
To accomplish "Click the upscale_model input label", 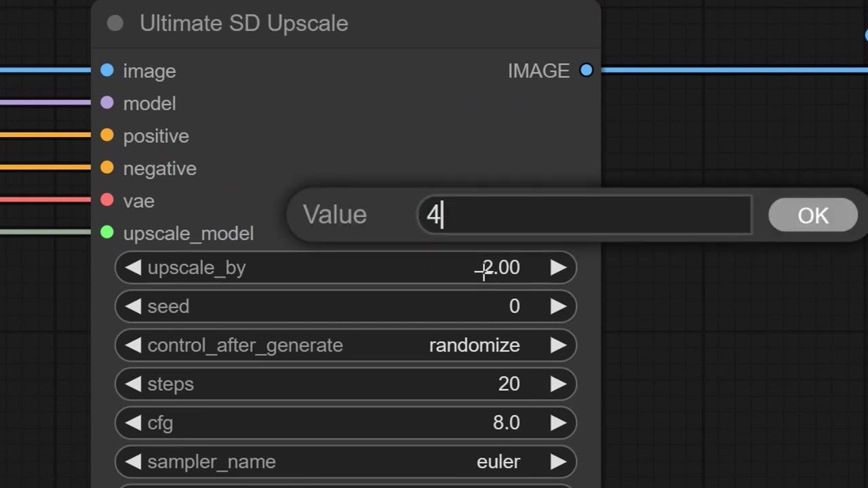I will (189, 233).
